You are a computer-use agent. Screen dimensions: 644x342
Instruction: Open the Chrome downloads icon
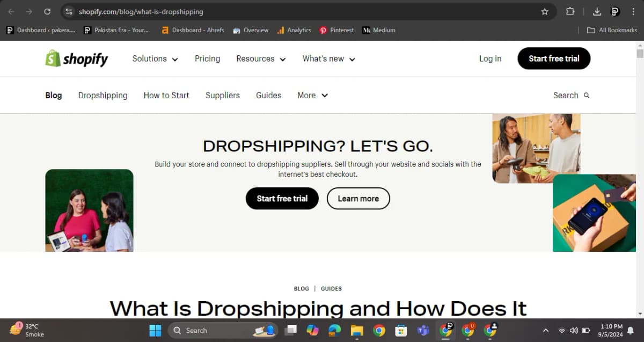tap(597, 11)
